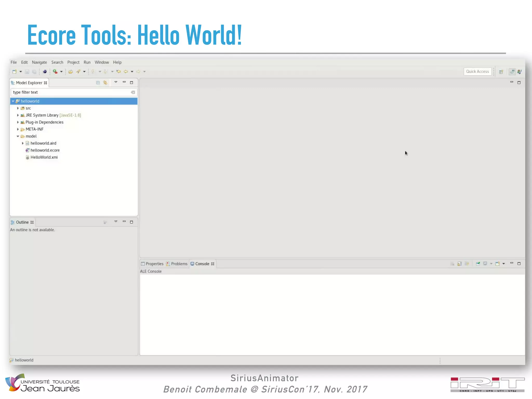Image resolution: width=532 pixels, height=399 pixels.
Task: Click the Search flashlight icon
Action: (78, 71)
